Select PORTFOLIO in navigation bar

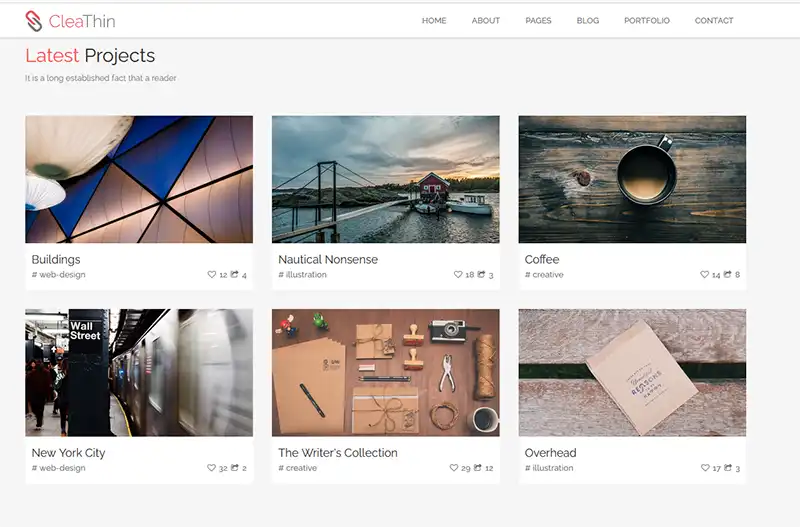646,21
